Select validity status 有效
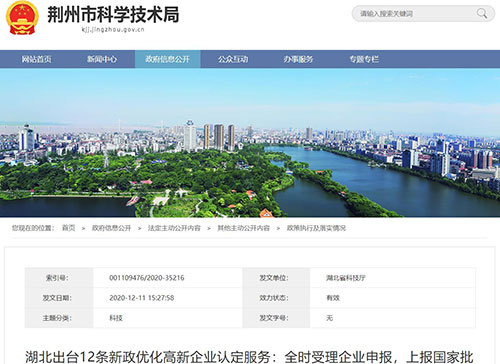The height and width of the screenshot is (364, 500). [333, 298]
